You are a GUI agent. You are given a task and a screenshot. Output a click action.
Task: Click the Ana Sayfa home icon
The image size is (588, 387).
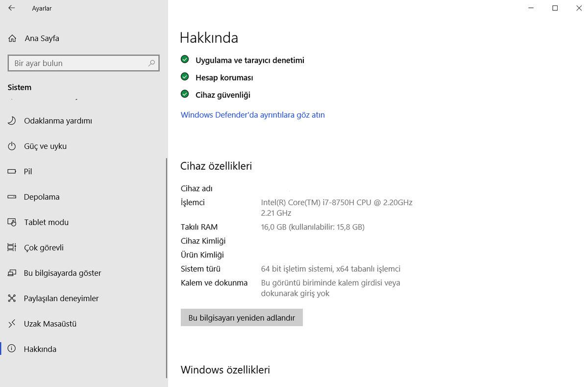12,38
